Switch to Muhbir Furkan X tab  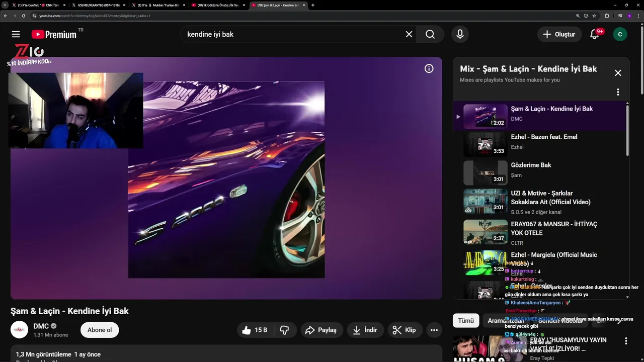[158, 5]
